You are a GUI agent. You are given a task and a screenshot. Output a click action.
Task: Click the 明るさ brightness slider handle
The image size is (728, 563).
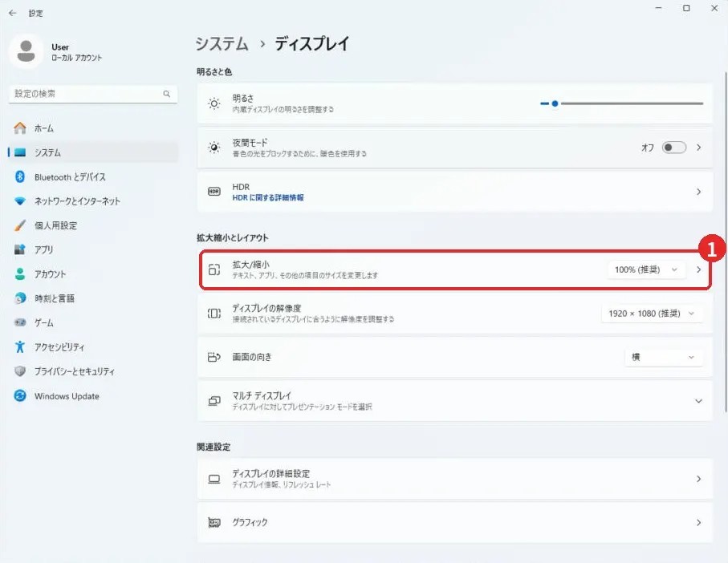(x=555, y=103)
